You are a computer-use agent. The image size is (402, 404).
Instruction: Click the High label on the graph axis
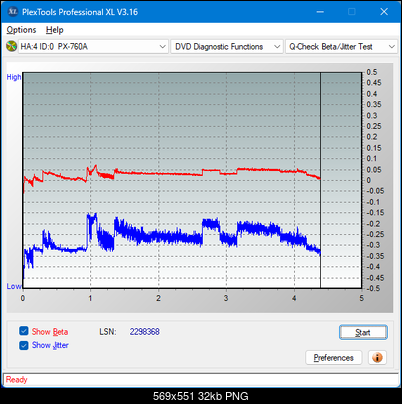[14, 77]
